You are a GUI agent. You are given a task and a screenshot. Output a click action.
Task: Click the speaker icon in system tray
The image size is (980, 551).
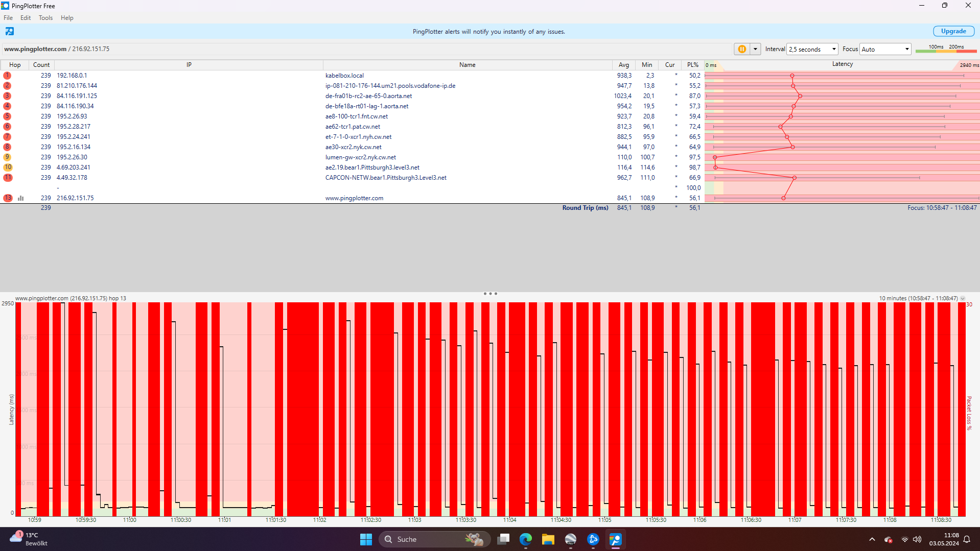click(917, 539)
